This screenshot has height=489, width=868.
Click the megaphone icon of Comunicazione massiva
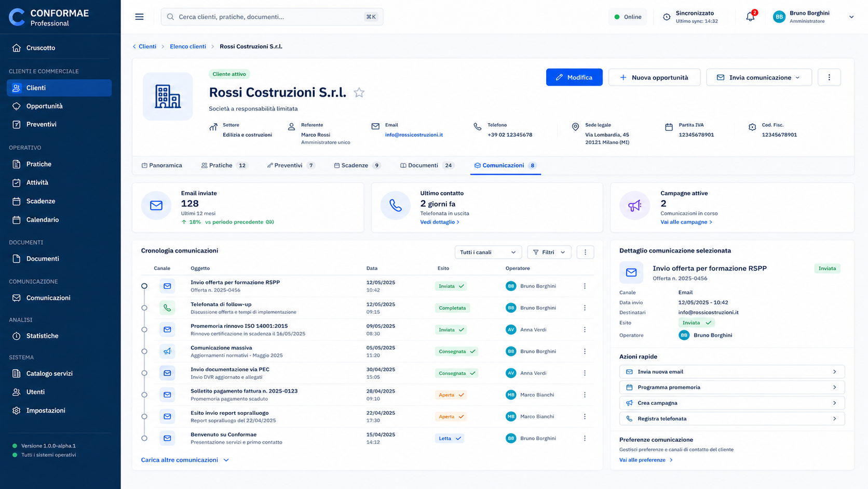[x=167, y=351]
